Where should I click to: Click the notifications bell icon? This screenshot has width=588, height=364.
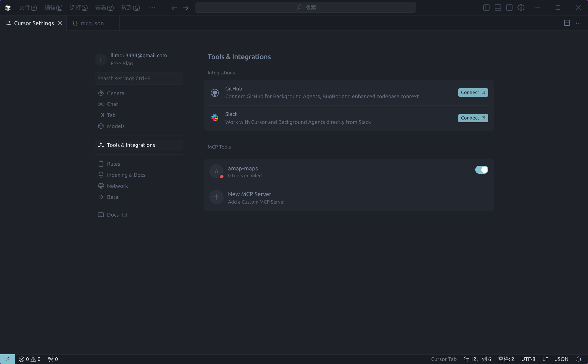tap(579, 359)
